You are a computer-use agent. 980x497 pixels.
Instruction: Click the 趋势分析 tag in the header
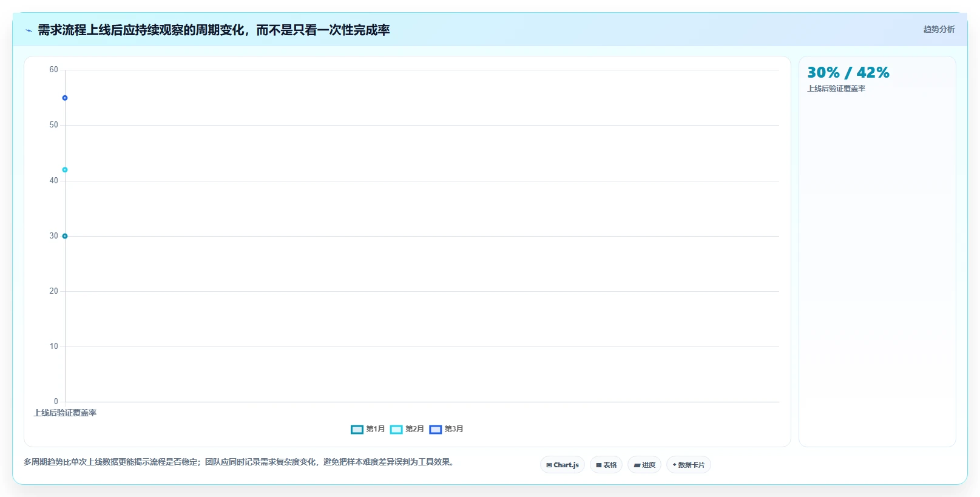pos(939,29)
